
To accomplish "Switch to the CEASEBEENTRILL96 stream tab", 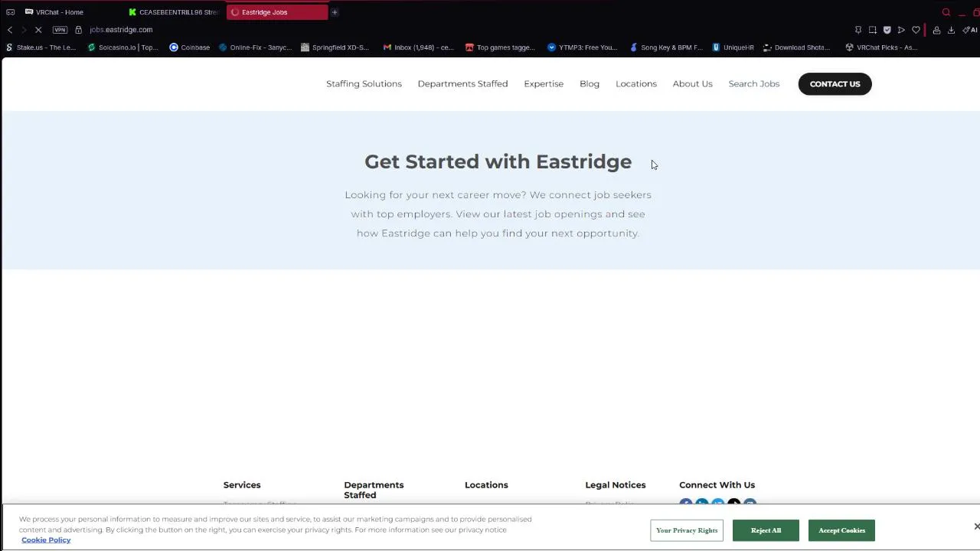I will click(174, 12).
